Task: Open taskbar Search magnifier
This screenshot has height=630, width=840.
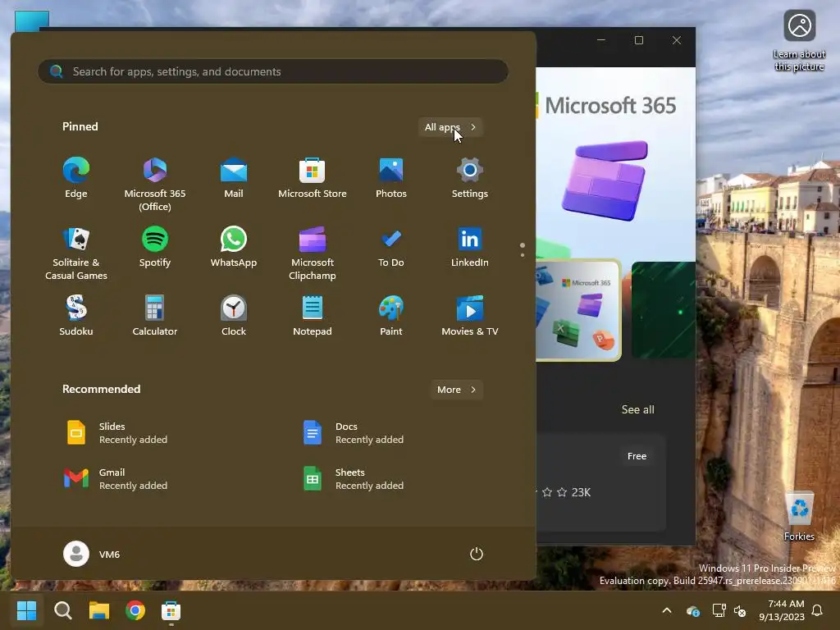Action: coord(62,610)
